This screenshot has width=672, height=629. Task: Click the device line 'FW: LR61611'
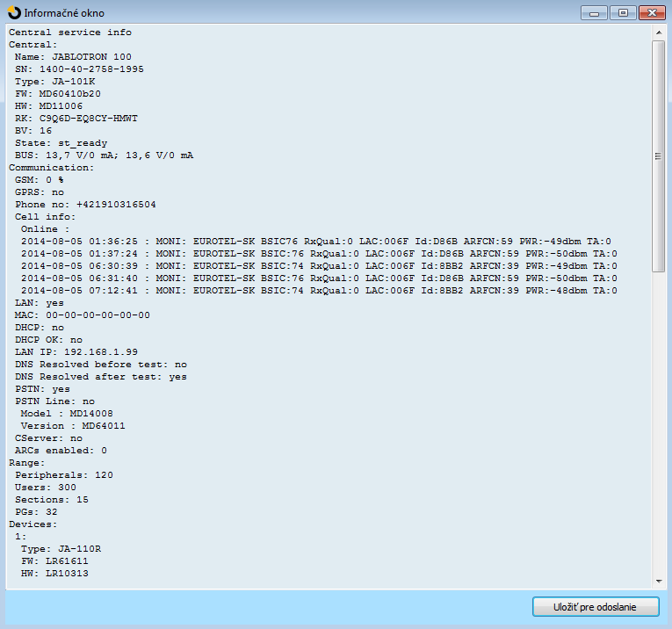[54, 561]
